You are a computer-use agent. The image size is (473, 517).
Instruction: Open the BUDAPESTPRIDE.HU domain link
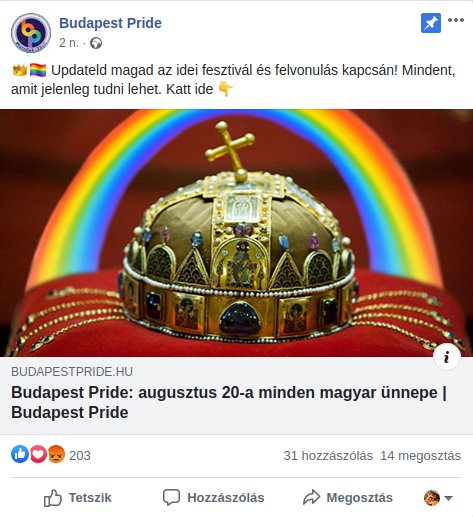coord(72,372)
